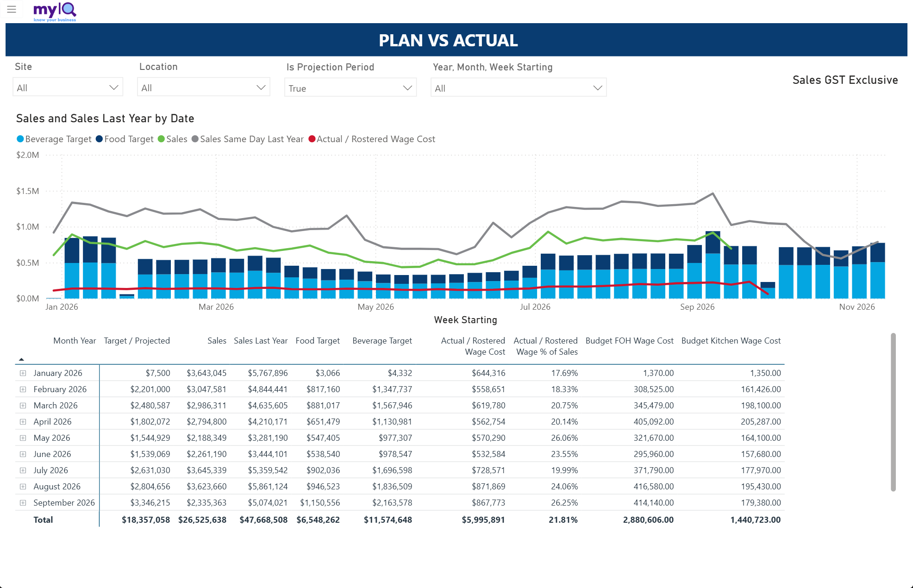Click the myIQ logo
Viewport: 913px width, 588px height.
pos(55,11)
